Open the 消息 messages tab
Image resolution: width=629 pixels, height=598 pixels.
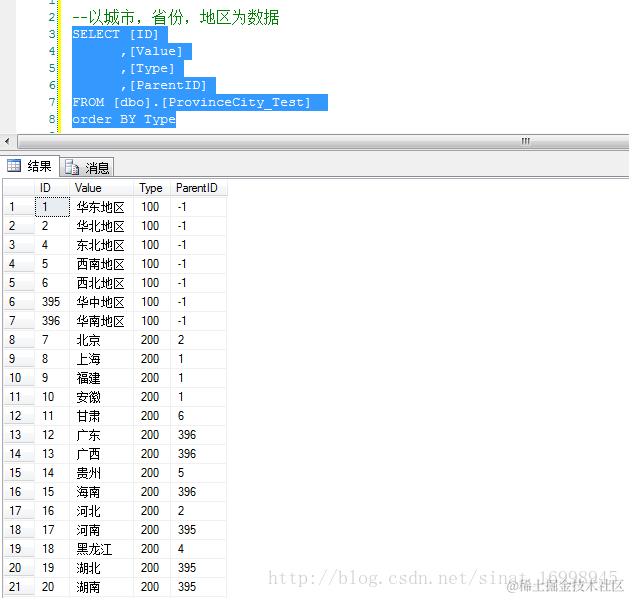87,167
